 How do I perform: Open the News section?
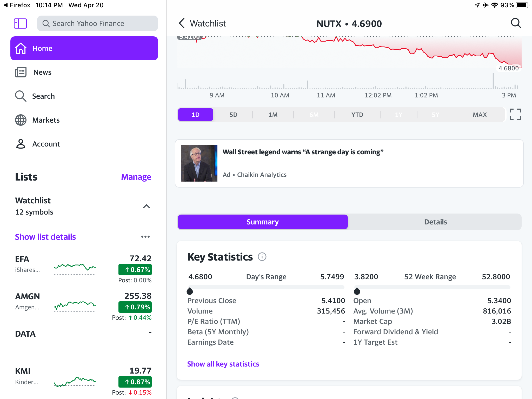[x=84, y=72]
